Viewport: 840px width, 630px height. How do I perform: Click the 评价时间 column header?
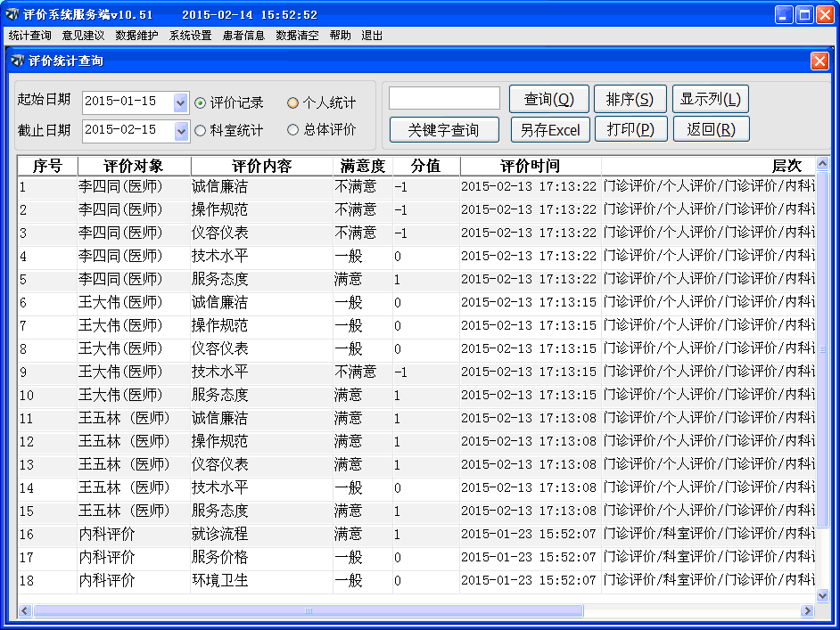point(531,166)
